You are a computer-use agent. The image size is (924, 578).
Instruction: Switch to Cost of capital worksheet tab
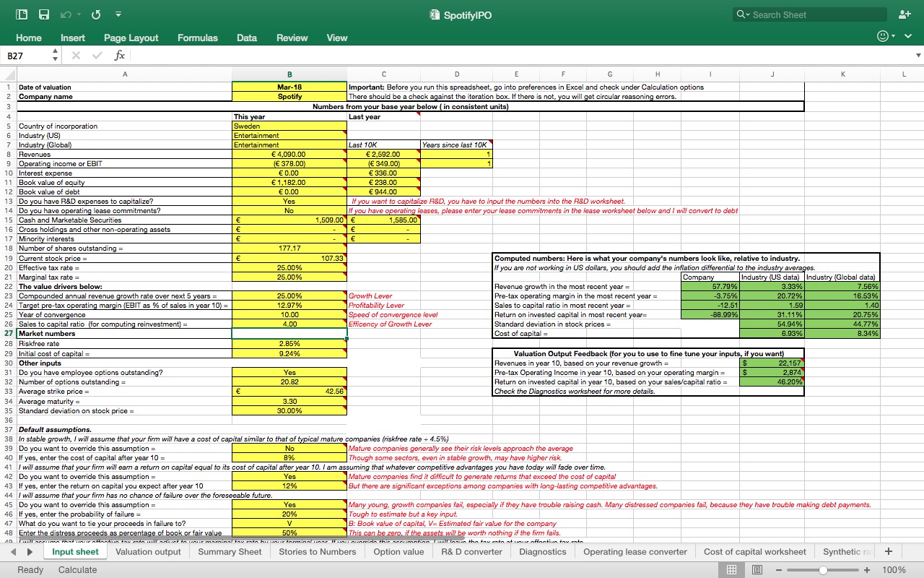click(x=755, y=551)
